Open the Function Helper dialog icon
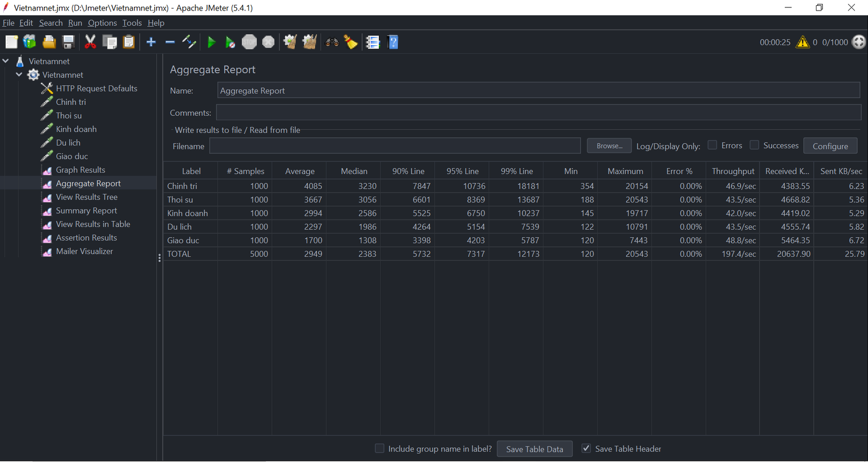Screen dimensions: 868x462 click(x=373, y=42)
